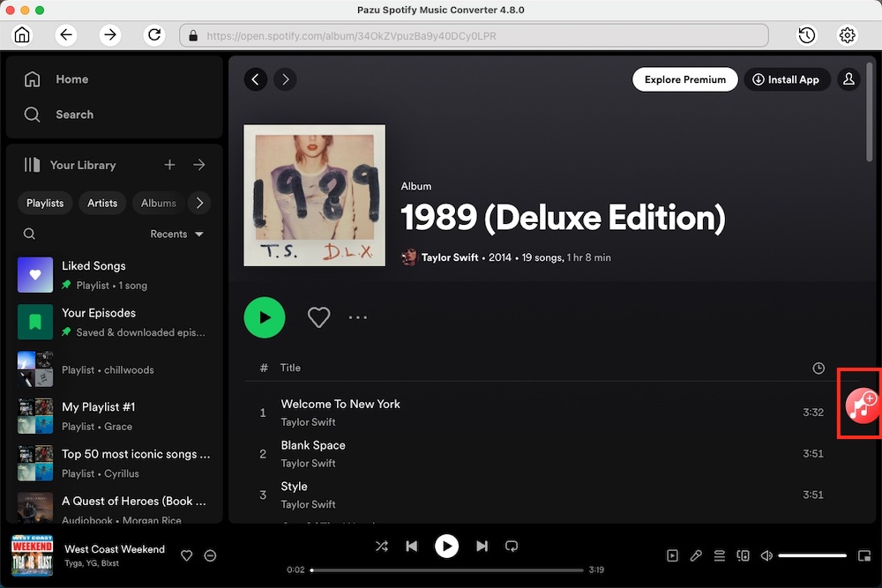
Task: Toggle repeat in the playback controls
Action: click(x=512, y=547)
